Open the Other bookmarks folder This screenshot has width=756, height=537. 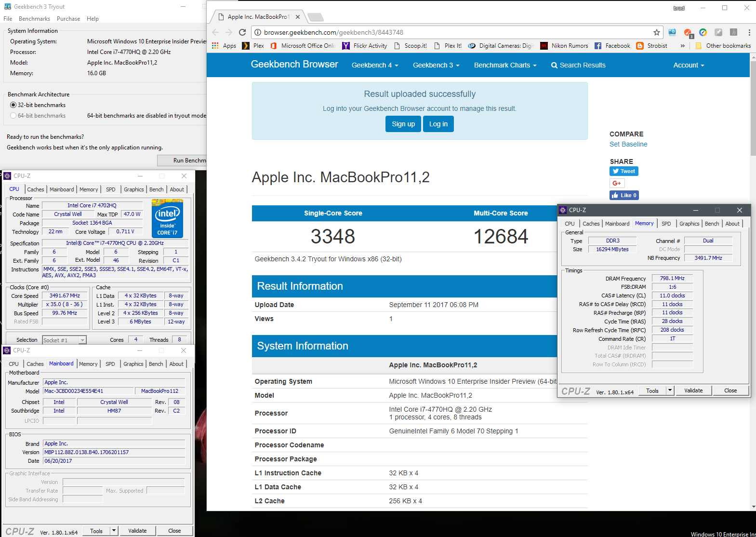coord(723,46)
